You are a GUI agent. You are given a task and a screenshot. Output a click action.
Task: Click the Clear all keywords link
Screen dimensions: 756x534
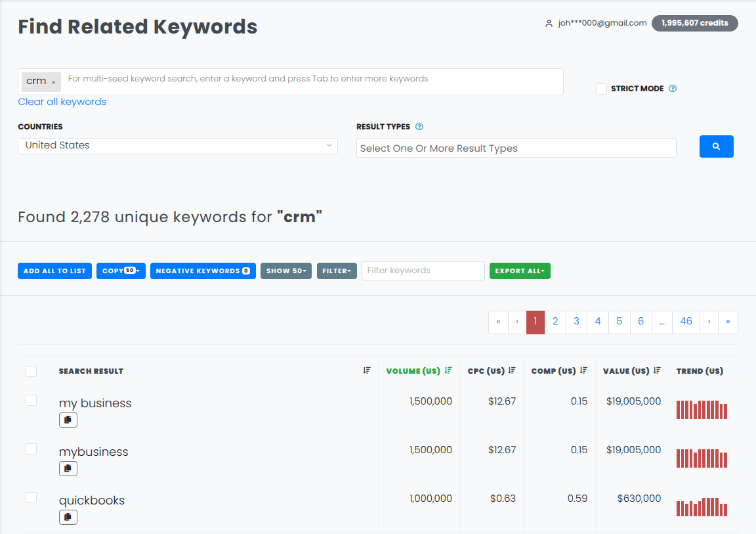pyautogui.click(x=62, y=102)
